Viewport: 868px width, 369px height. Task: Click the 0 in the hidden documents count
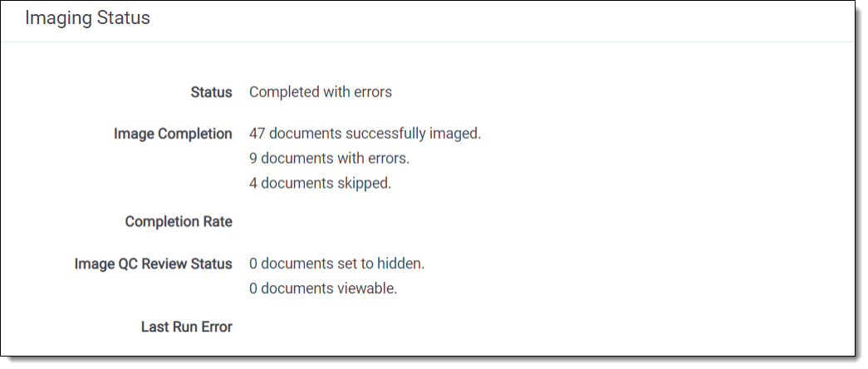coord(253,263)
